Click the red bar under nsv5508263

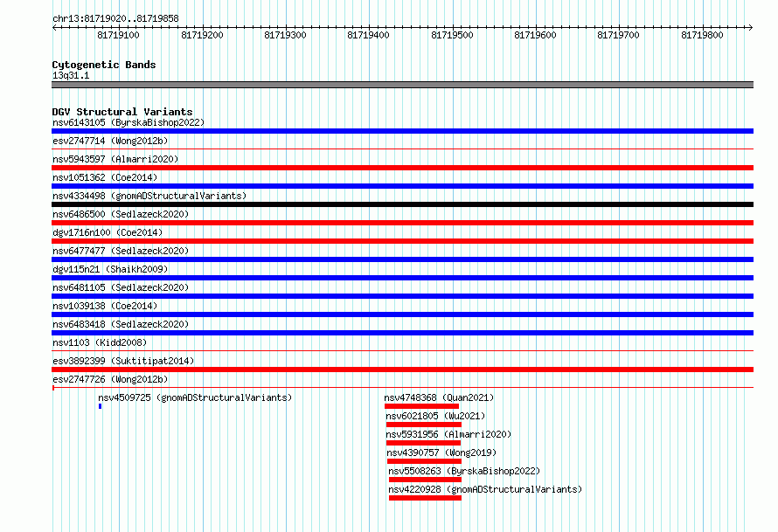(x=425, y=480)
